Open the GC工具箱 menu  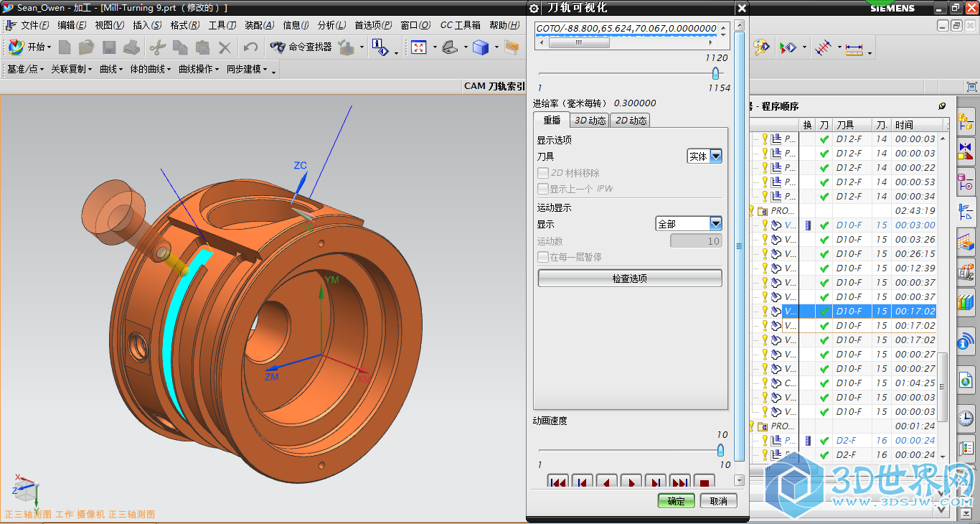coord(460,25)
